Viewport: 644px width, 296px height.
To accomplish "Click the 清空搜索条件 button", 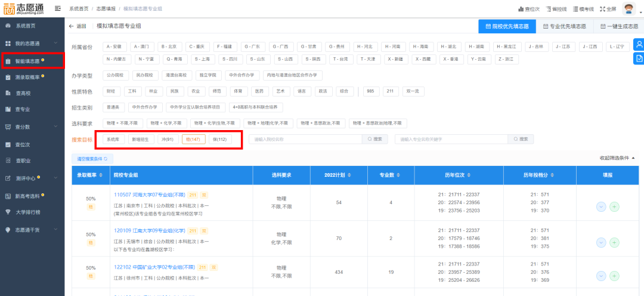I will pos(92,159).
